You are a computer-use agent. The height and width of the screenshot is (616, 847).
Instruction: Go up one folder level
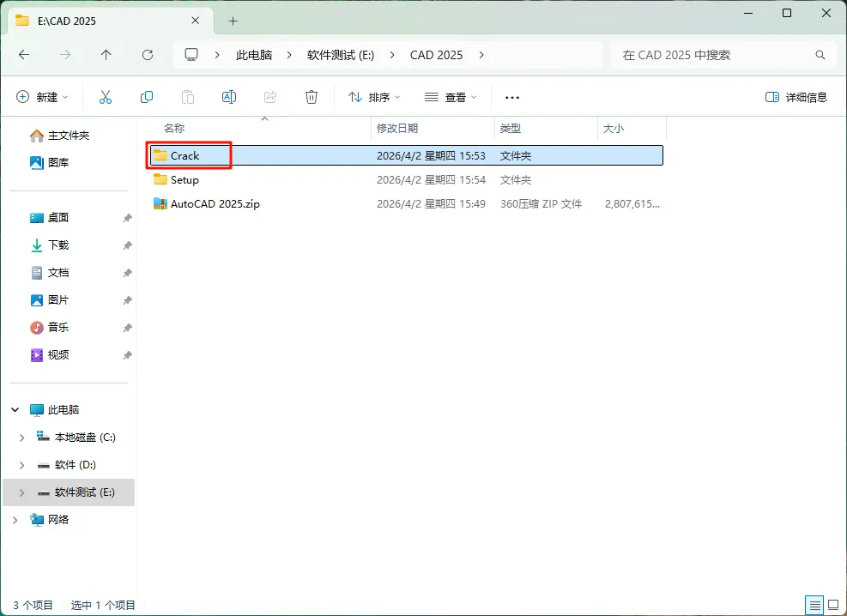106,55
